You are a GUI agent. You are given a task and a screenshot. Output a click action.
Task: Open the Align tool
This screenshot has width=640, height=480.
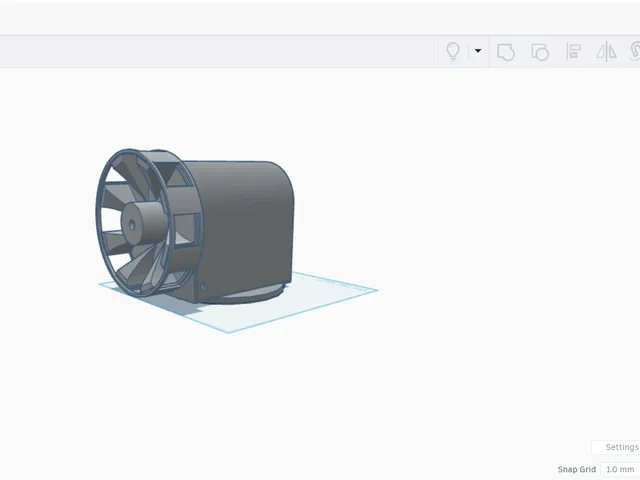573,52
